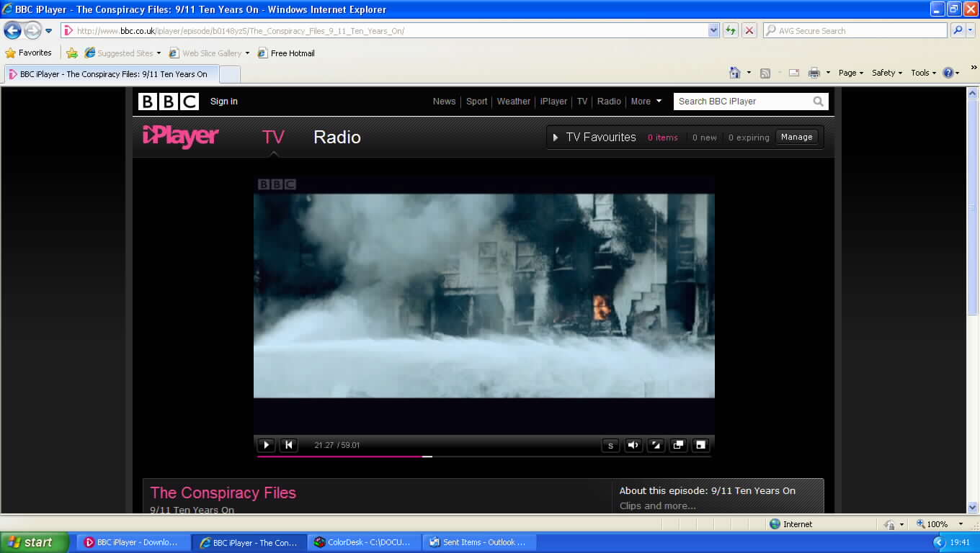This screenshot has height=553, width=980.
Task: Open News in BBC navigation
Action: [444, 102]
